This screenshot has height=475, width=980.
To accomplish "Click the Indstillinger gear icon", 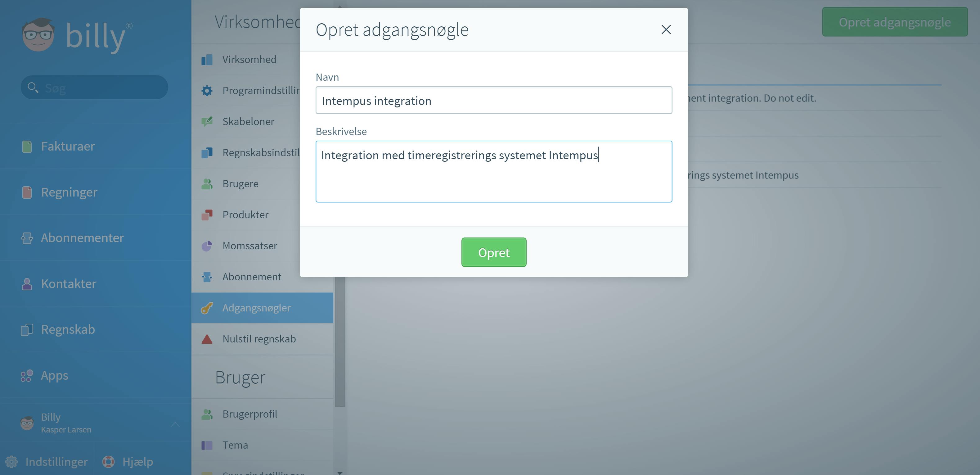I will pyautogui.click(x=11, y=462).
